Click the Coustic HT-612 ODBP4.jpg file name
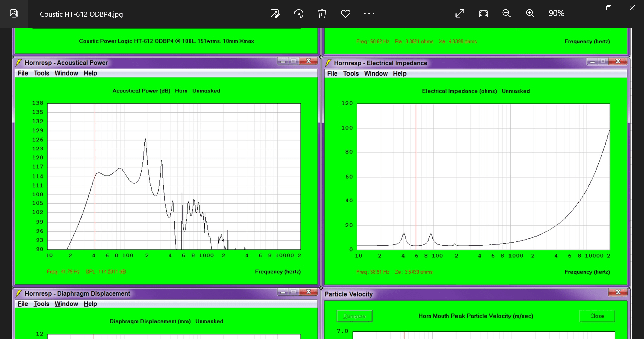The width and height of the screenshot is (644, 339). pyautogui.click(x=81, y=14)
